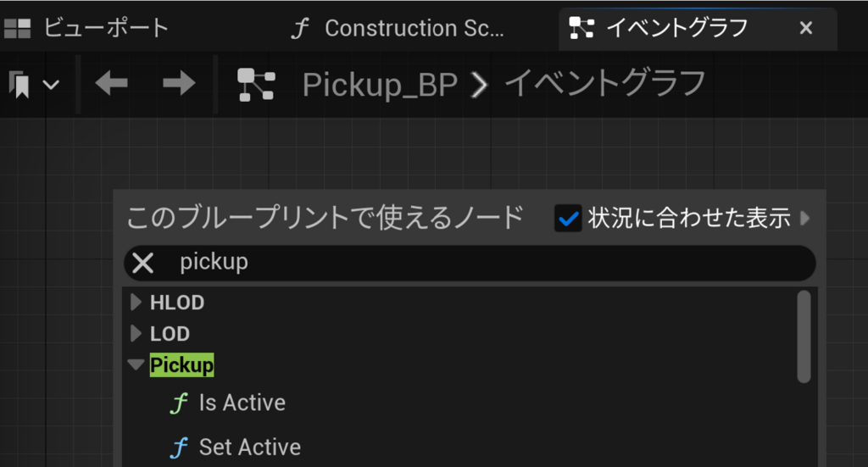Click the bookmark icon in graph toolbar
The width and height of the screenshot is (868, 467).
[x=20, y=84]
